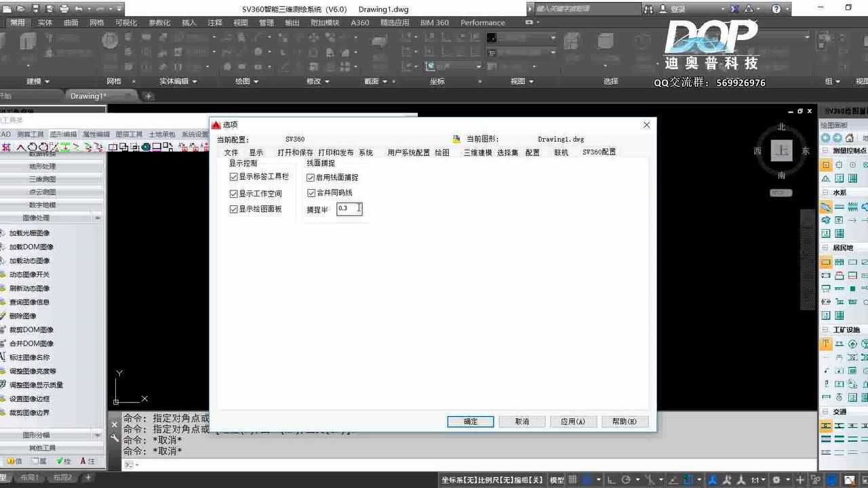Click the 捕捉半 value input field
This screenshot has width=868, height=488.
[x=349, y=209]
